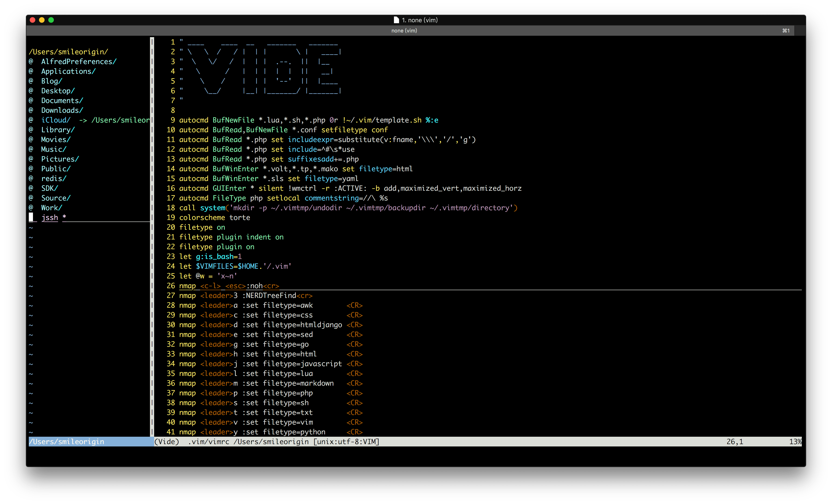
Task: Click the ⌘1 tab shortcut indicator
Action: click(786, 31)
